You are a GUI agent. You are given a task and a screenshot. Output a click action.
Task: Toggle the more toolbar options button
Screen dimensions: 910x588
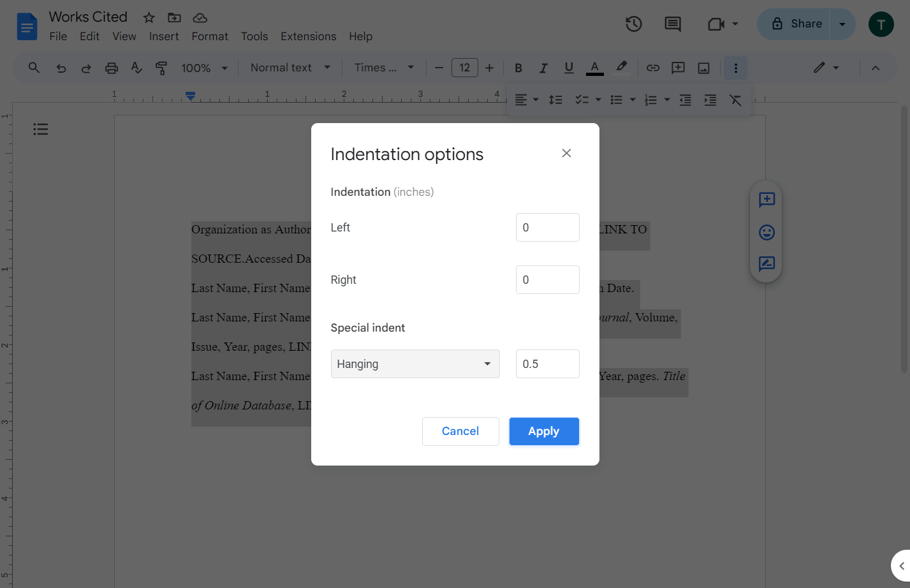(735, 68)
